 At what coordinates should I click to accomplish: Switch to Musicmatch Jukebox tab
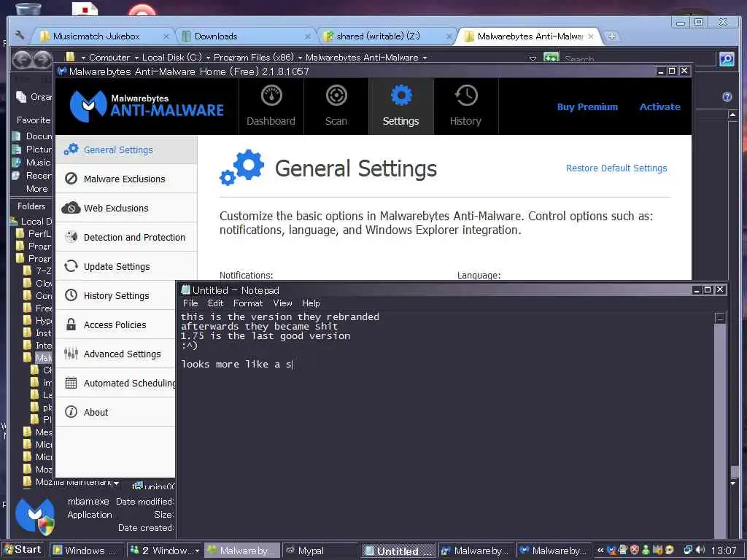point(102,36)
